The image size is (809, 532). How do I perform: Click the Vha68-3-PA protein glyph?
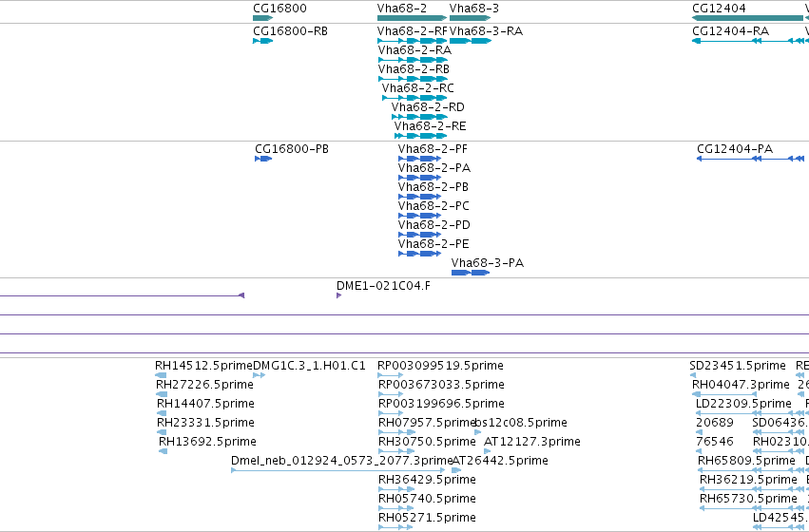(x=471, y=273)
